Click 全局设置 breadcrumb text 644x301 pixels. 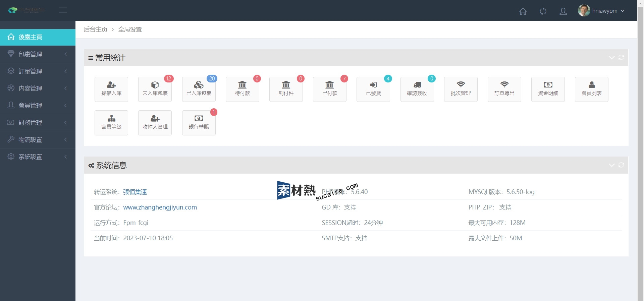(x=130, y=29)
